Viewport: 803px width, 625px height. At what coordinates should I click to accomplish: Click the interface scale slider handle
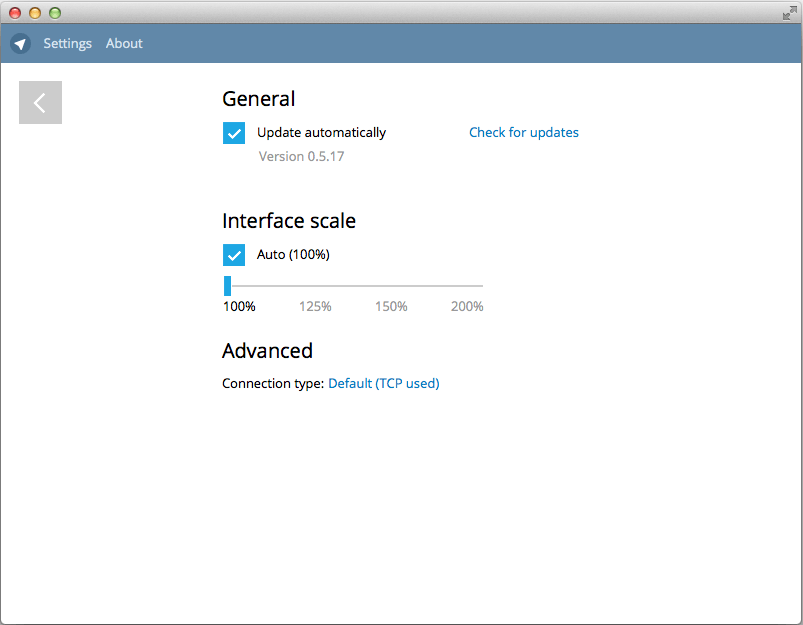click(x=228, y=286)
